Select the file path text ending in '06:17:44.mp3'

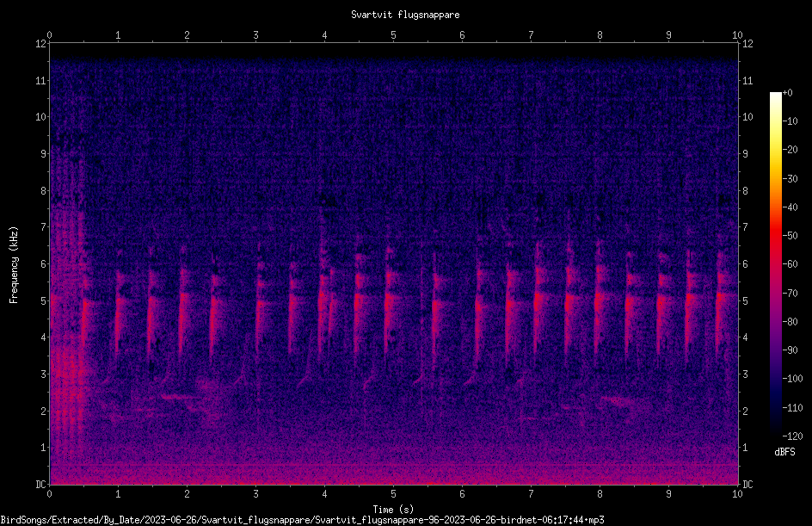coord(302,520)
